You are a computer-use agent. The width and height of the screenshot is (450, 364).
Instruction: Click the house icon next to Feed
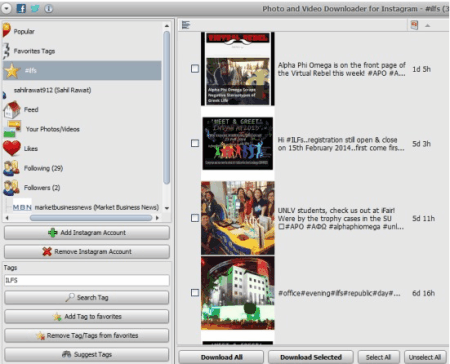click(x=12, y=110)
